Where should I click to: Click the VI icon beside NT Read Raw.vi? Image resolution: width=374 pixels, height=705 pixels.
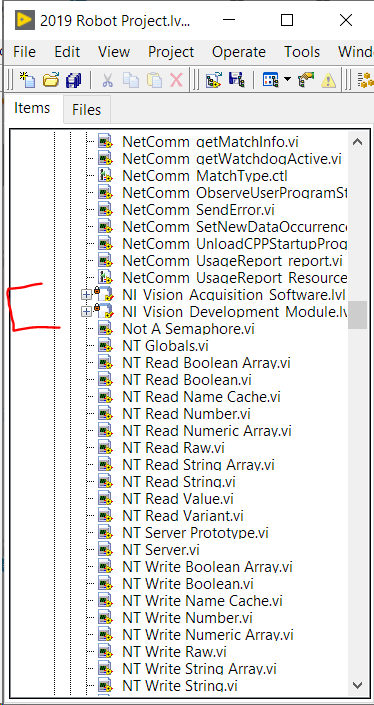coord(105,448)
